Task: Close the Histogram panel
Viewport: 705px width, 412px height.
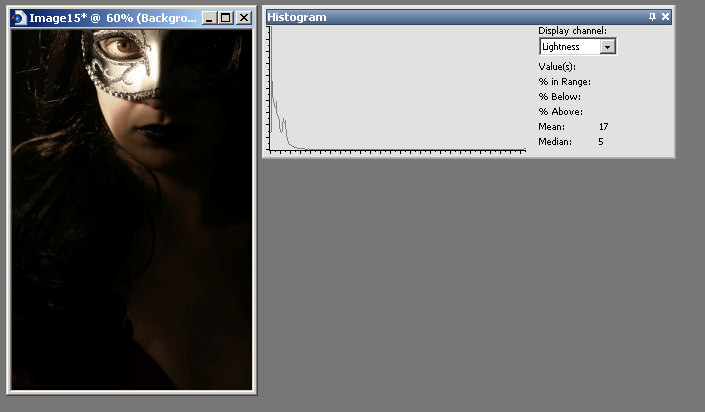Action: (x=666, y=17)
